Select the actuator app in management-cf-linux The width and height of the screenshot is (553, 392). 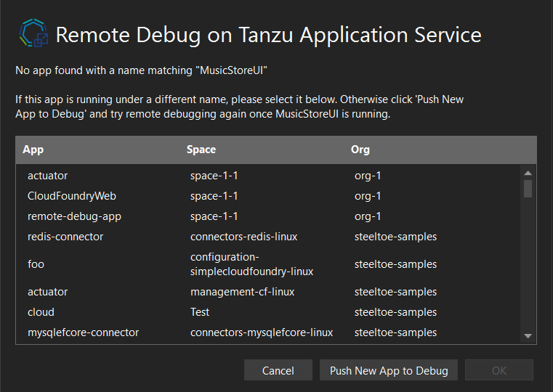click(x=48, y=292)
